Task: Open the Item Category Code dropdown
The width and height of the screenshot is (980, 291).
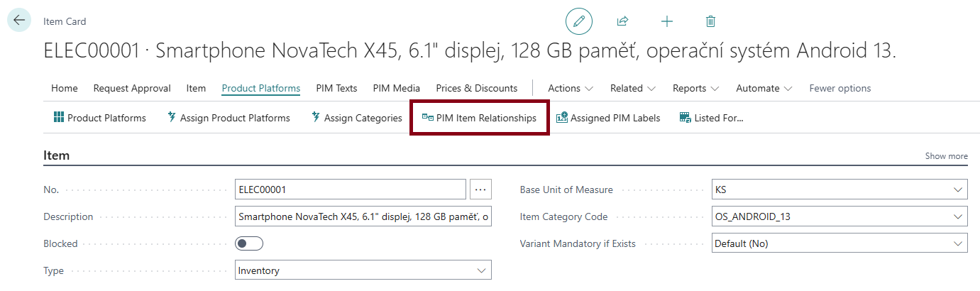Action: click(959, 216)
